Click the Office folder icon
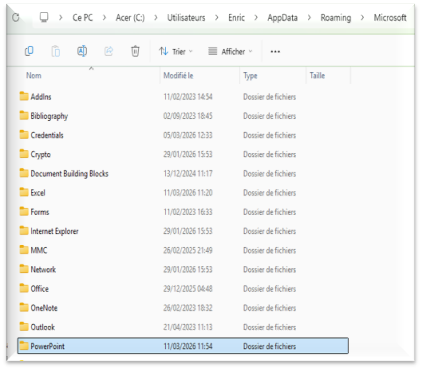Viewport: 422px width, 370px height. coord(24,288)
